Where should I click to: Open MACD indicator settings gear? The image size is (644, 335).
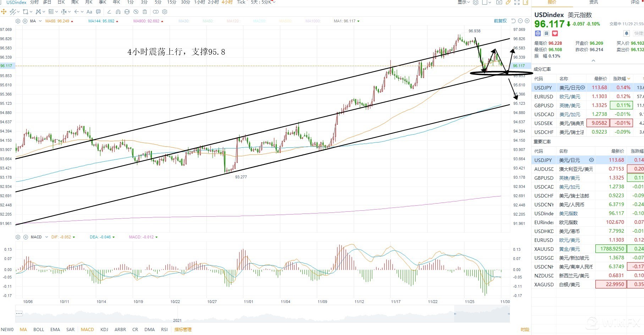(x=18, y=237)
